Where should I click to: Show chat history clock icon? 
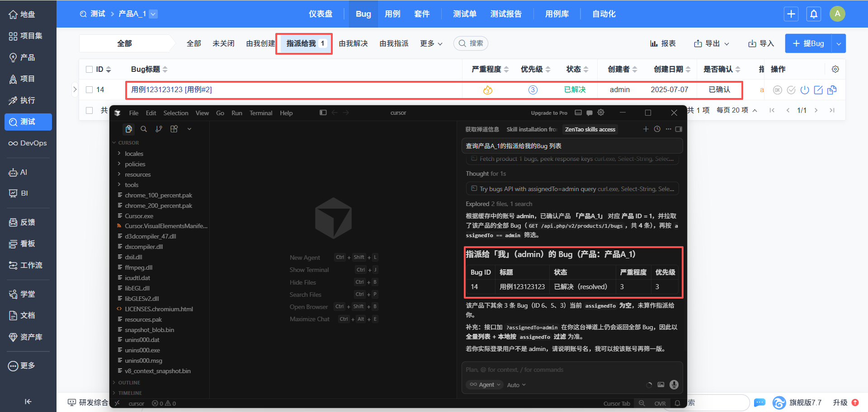[x=657, y=129]
